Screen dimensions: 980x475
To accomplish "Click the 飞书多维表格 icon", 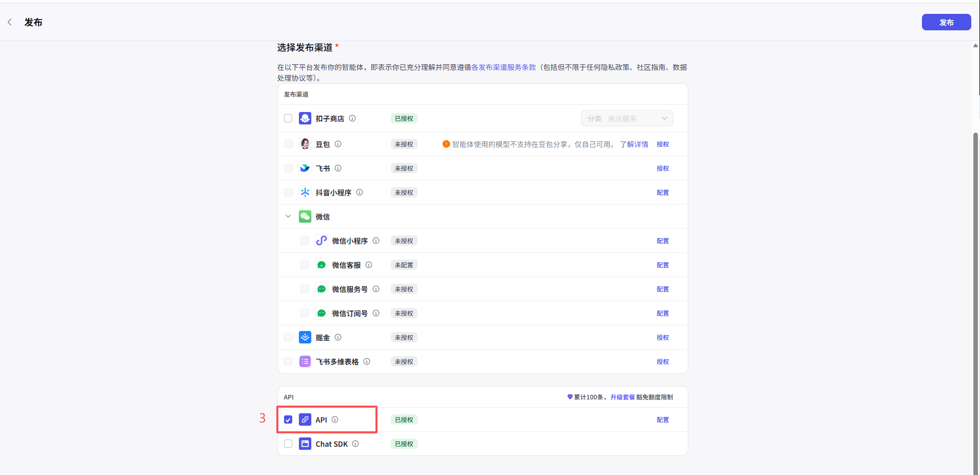I will pos(305,361).
